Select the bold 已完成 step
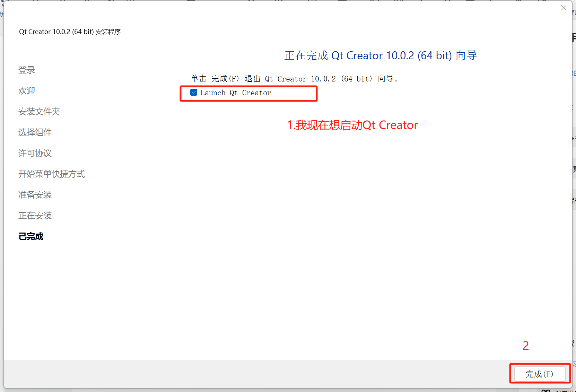The width and height of the screenshot is (576, 392). point(31,236)
